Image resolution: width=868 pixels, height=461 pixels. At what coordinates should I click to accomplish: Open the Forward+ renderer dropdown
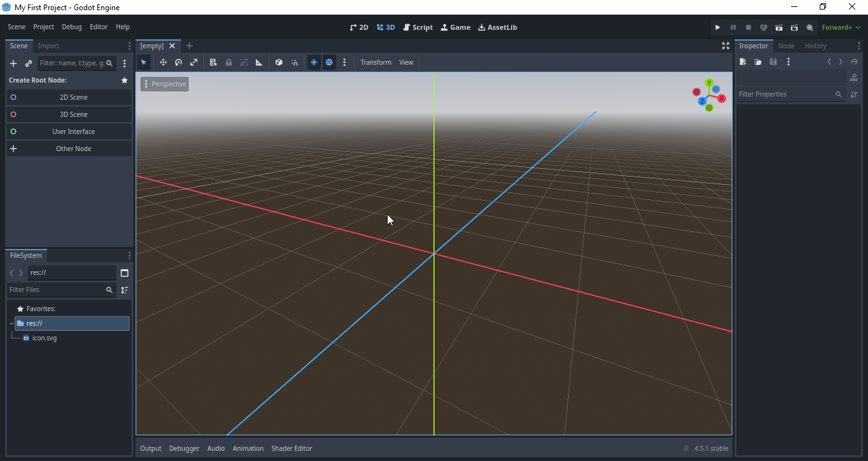[841, 27]
